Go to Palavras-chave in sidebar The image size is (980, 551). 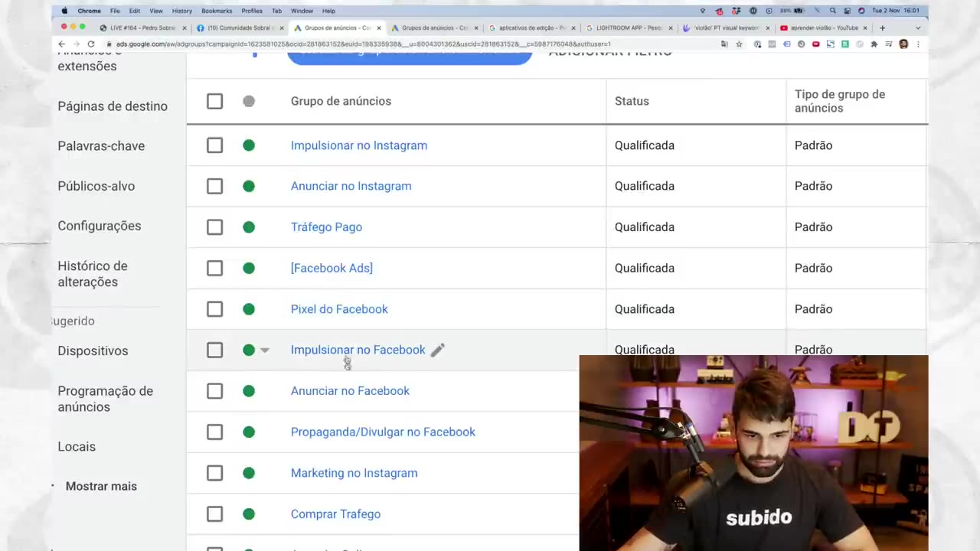pos(101,146)
